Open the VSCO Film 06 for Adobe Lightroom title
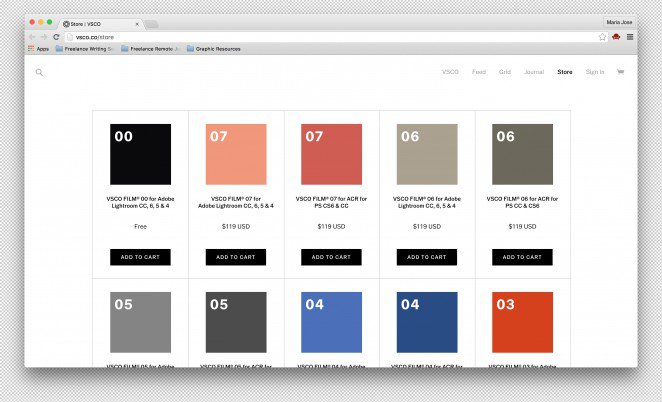 coord(427,202)
